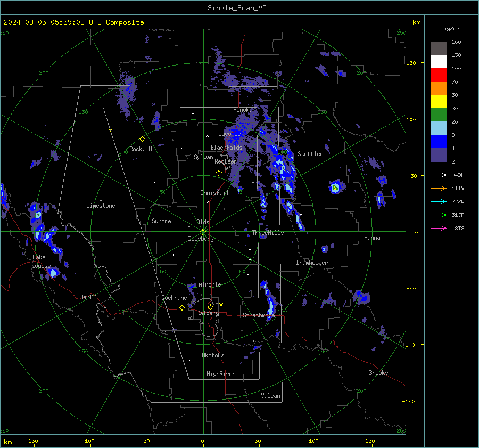Image resolution: width=479 pixels, height=448 pixels.
Task: Select the orange 111V arrow symbol
Action: [439, 189]
